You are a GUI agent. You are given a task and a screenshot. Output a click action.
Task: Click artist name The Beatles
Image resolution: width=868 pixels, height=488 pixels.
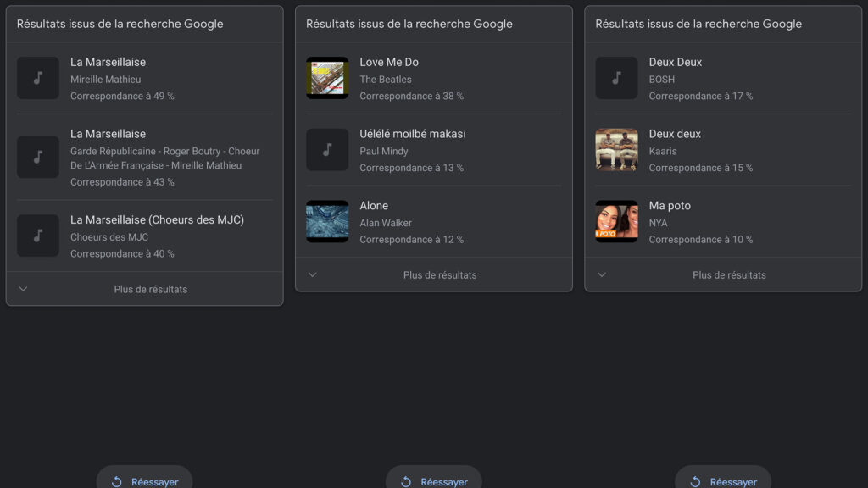point(386,79)
